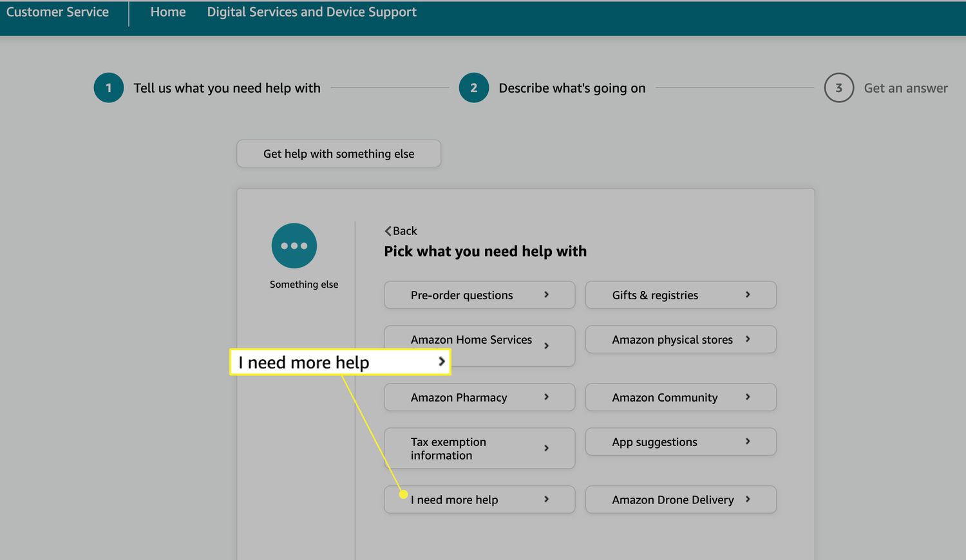966x560 pixels.
Task: Choose Amazon Drone Delivery
Action: click(x=681, y=499)
